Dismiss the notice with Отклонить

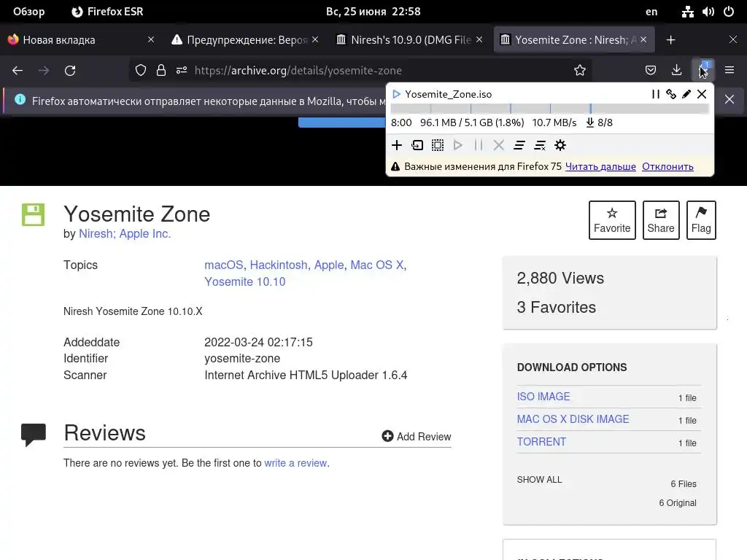[x=667, y=167]
